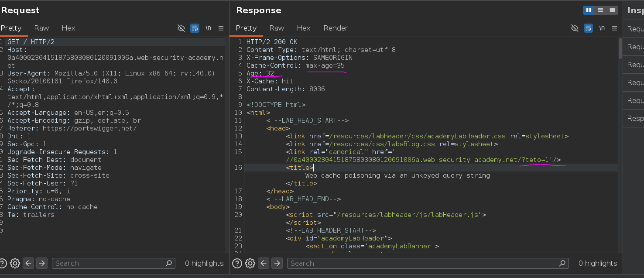
Task: Select the tabbed single-pane layout icon
Action: click(x=613, y=10)
